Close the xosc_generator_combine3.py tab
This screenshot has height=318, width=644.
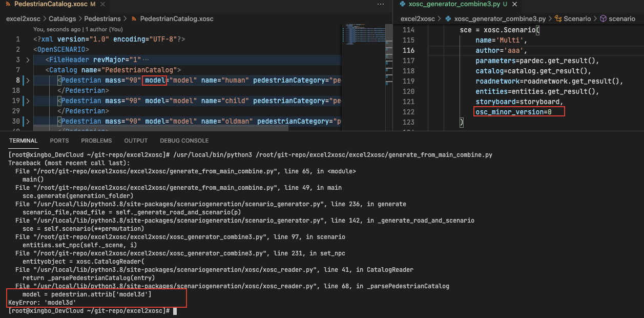point(514,5)
